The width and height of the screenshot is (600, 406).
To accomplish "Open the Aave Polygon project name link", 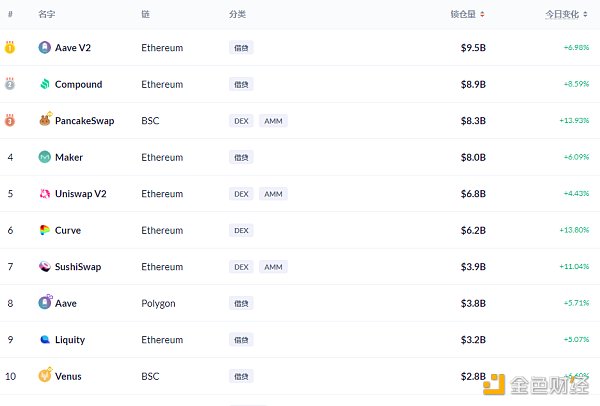I will 66,303.
